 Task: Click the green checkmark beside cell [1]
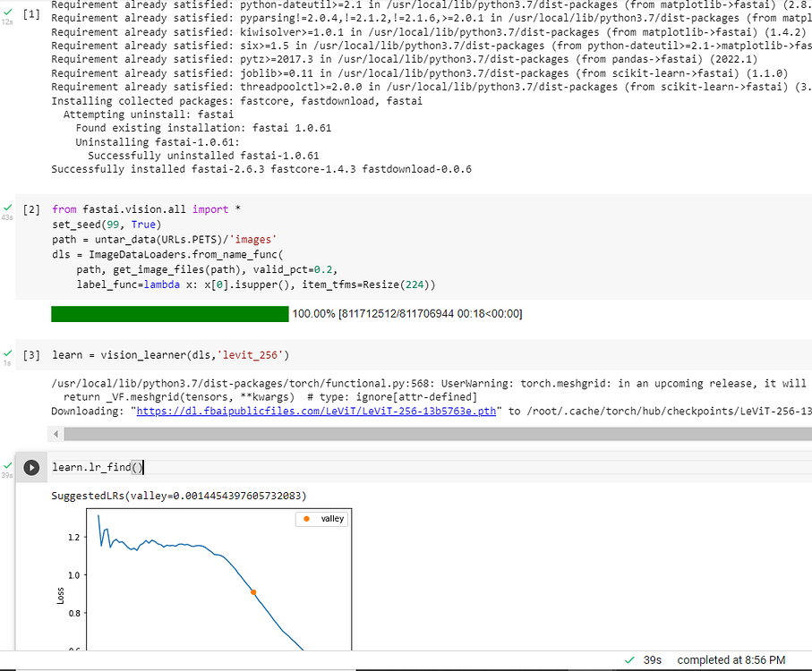pos(7,11)
